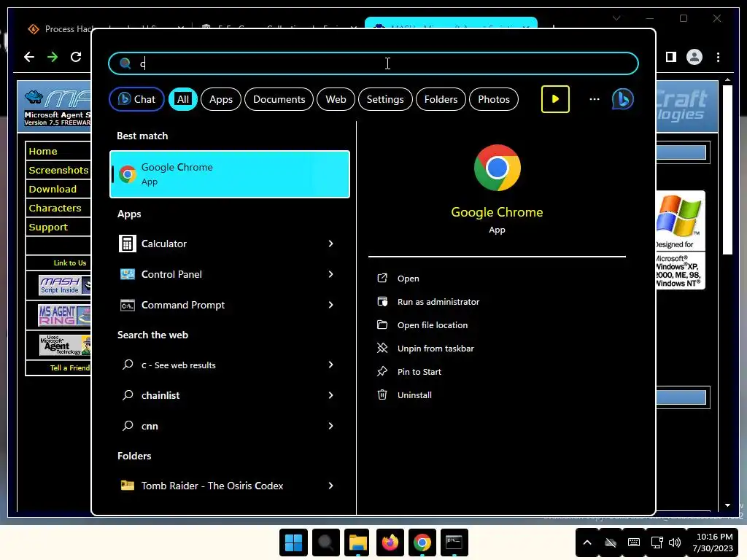Open Characters link on MASH page
This screenshot has width=747, height=560.
(x=55, y=208)
